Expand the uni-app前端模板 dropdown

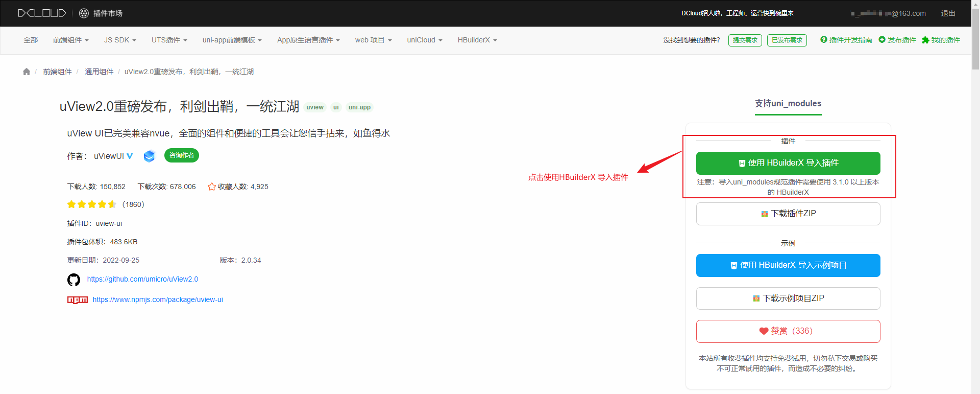(x=232, y=40)
